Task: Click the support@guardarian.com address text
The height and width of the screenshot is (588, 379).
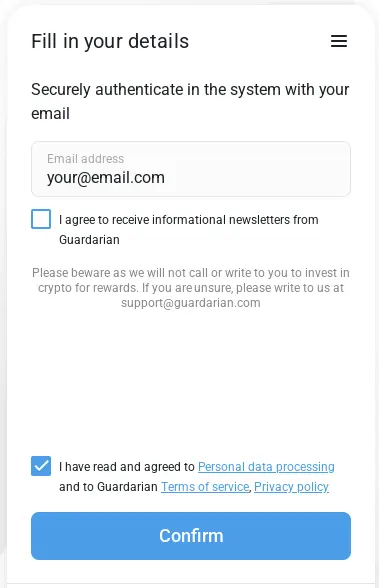Action: (x=191, y=303)
